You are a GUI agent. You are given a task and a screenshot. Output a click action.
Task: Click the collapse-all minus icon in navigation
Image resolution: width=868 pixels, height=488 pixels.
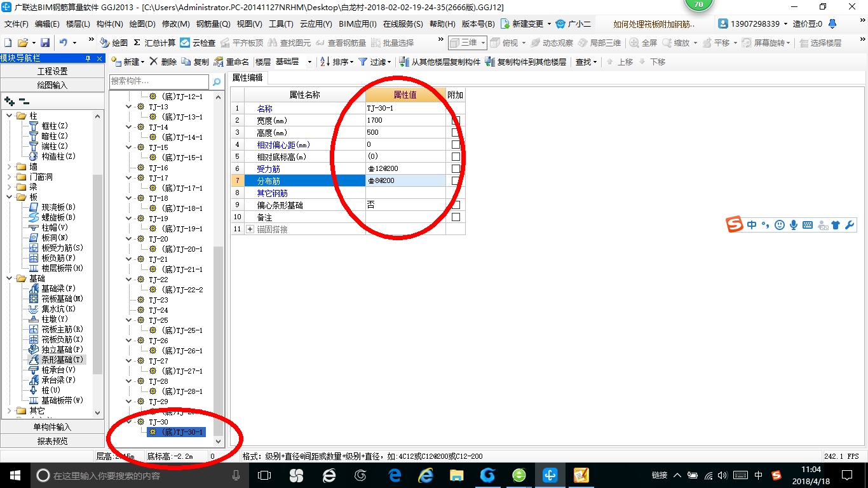point(24,101)
